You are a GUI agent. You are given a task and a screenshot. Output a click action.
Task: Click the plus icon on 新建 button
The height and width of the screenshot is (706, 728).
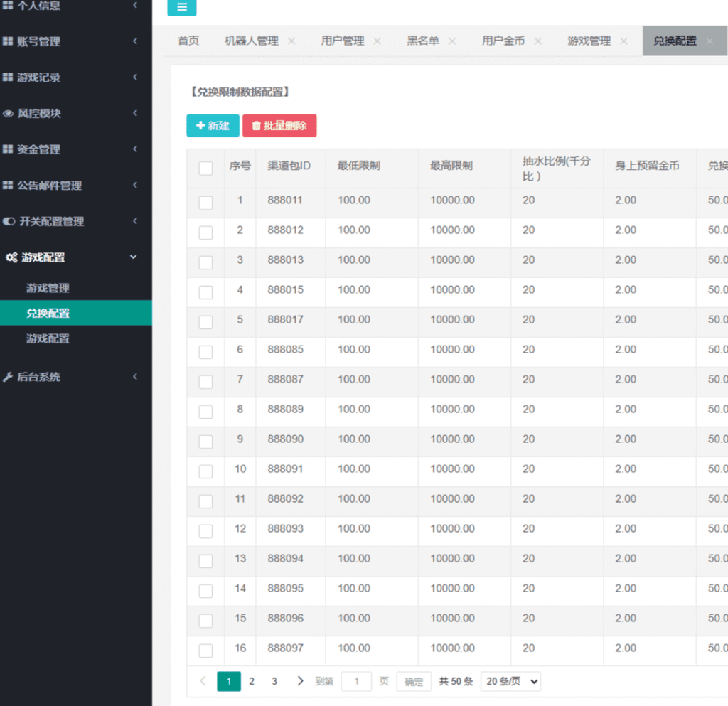(201, 125)
